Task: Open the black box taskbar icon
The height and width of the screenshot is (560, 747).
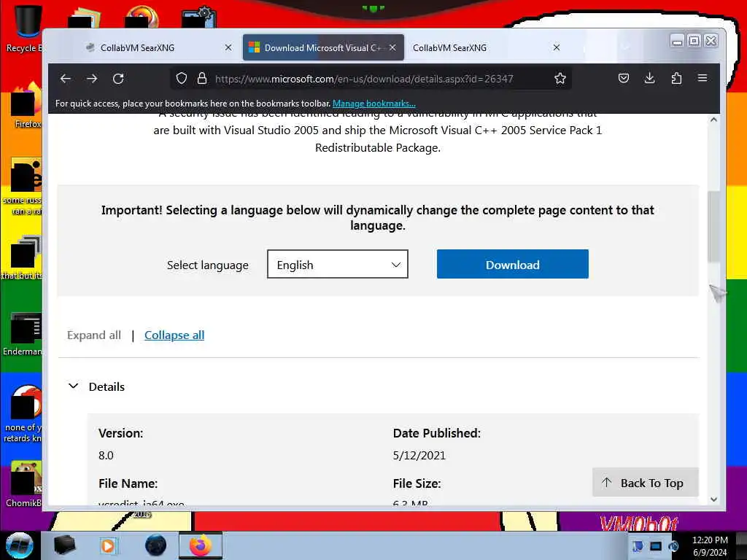Action: pos(65,545)
